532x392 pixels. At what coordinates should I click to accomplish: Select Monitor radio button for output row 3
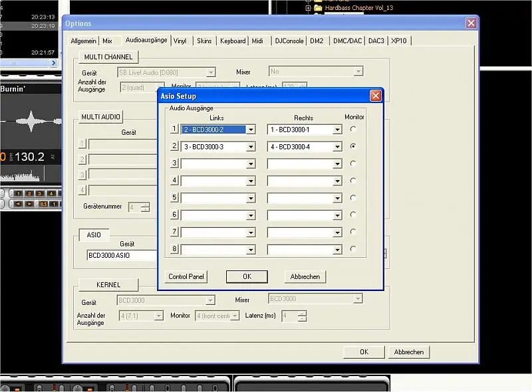pos(352,163)
